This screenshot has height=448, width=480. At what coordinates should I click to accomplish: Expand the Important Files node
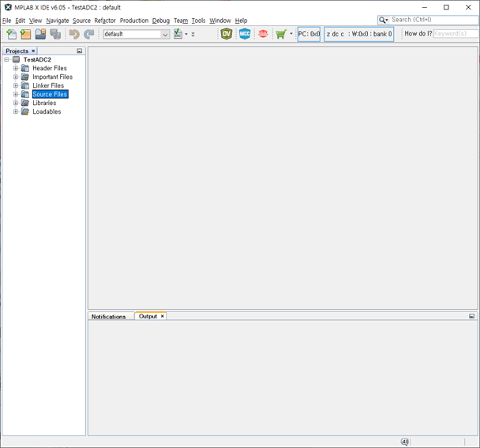tap(16, 77)
